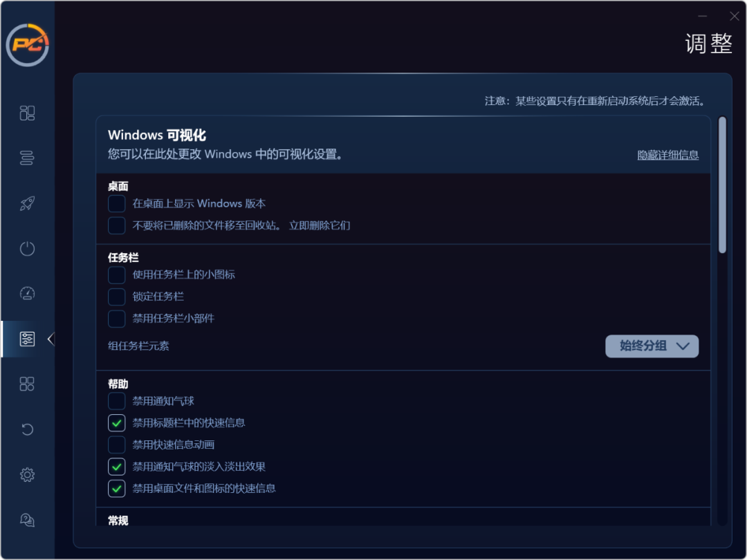Open the dashboard overview sidebar icon
747x560 pixels.
coord(27,113)
